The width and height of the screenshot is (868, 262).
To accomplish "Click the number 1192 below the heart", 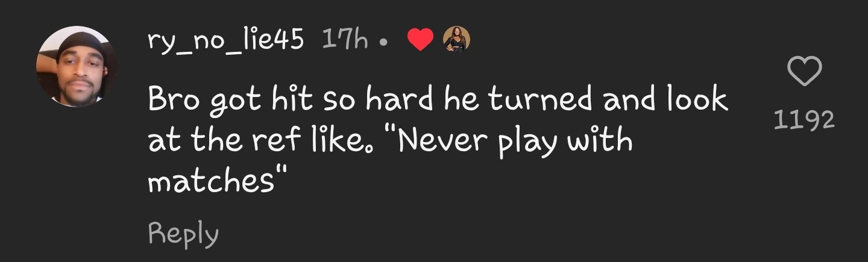I will 804,120.
